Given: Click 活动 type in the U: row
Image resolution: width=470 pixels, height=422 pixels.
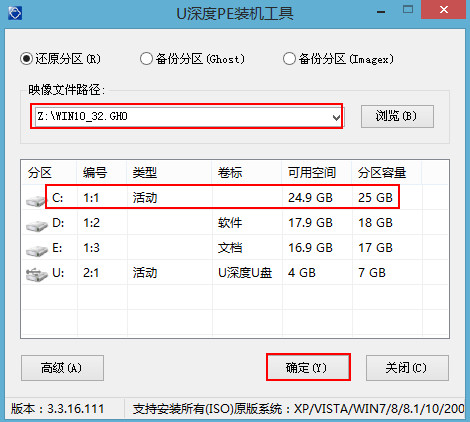Looking at the screenshot, I should pos(145,273).
